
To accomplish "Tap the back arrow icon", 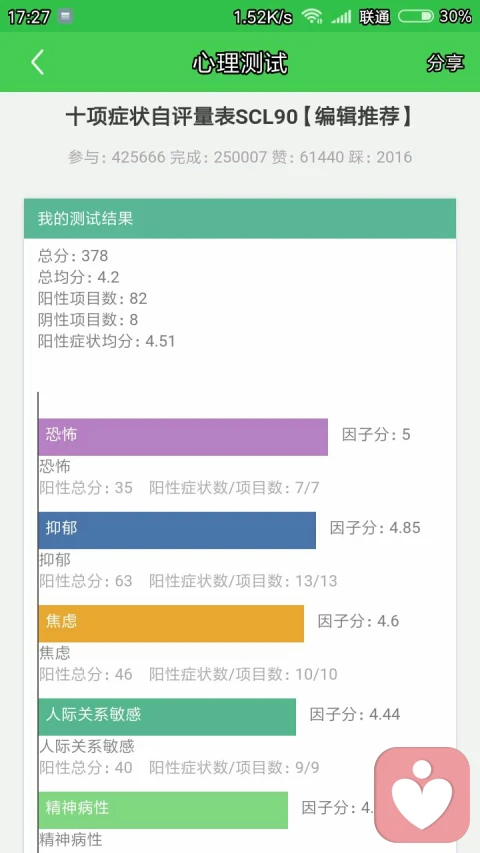I will click(x=37, y=63).
